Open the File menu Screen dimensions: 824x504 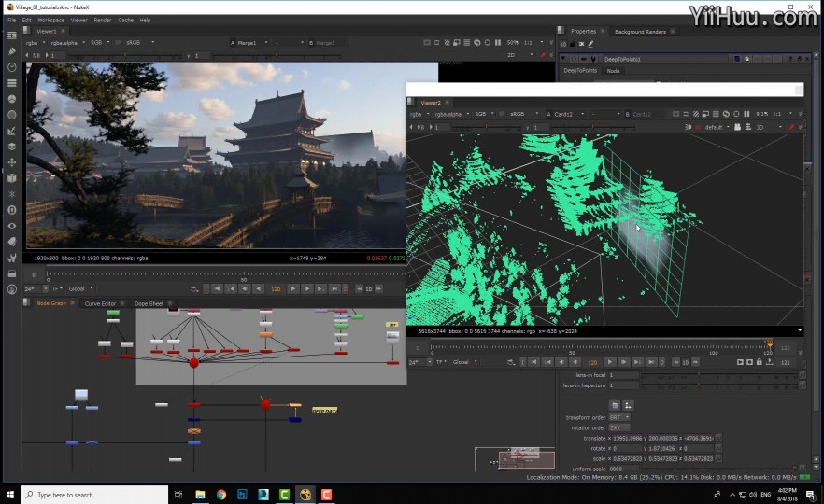11,20
